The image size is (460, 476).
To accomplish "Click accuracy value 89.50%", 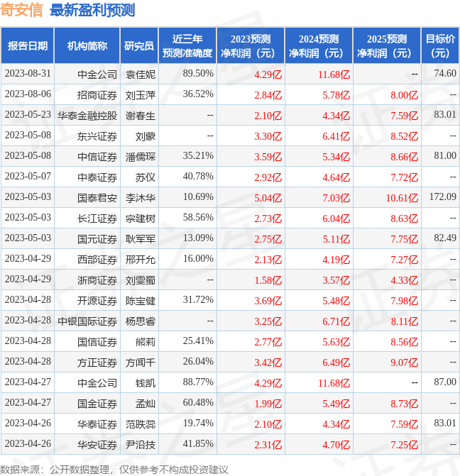I will 198,74.
